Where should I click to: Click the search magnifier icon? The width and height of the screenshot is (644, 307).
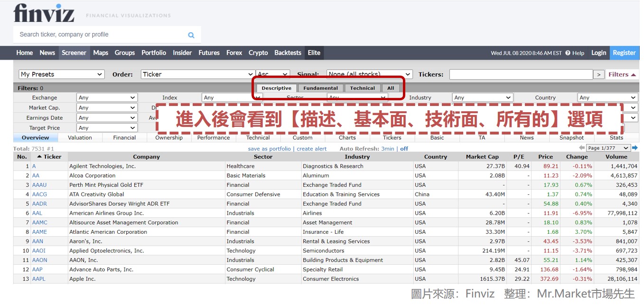191,35
